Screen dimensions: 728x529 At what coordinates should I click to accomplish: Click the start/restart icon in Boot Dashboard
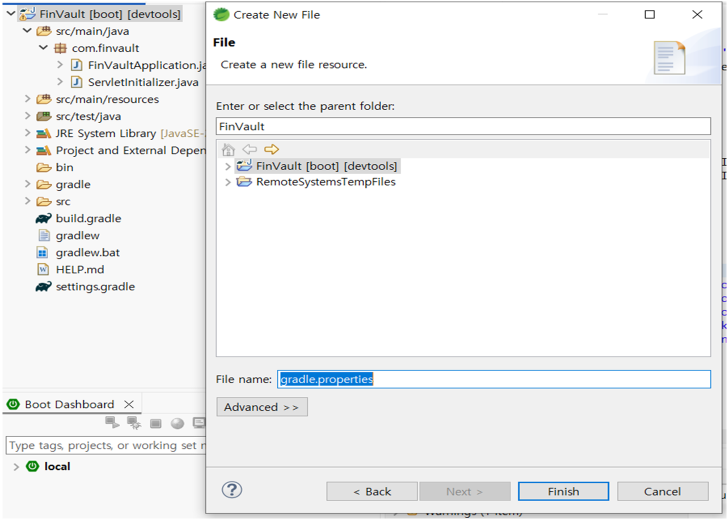[x=112, y=422]
